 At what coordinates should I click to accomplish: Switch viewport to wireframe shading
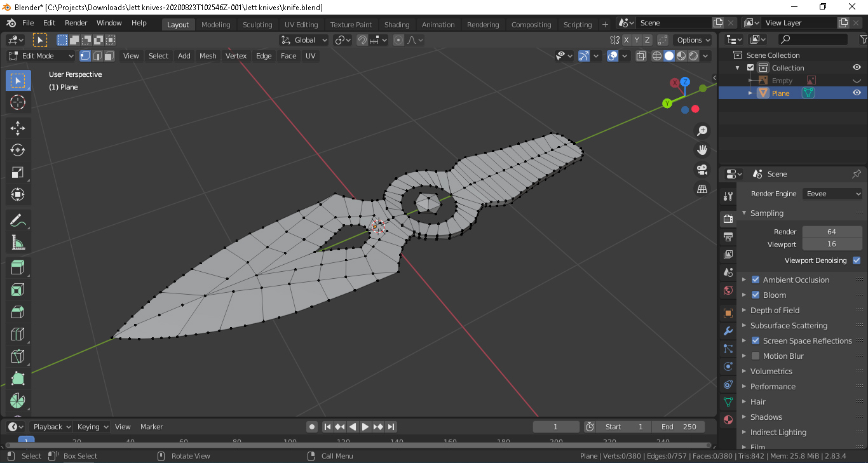(x=656, y=55)
